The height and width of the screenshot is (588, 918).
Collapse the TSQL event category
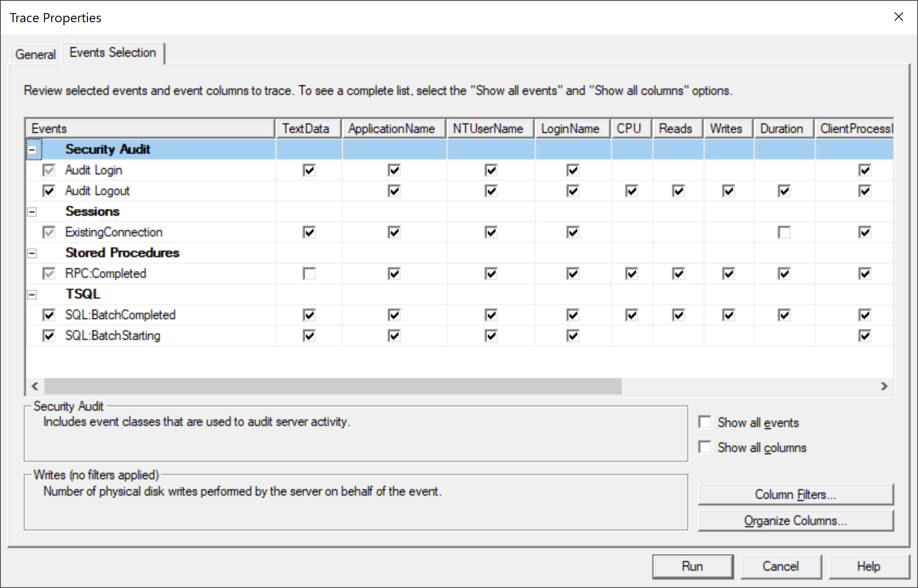point(32,295)
